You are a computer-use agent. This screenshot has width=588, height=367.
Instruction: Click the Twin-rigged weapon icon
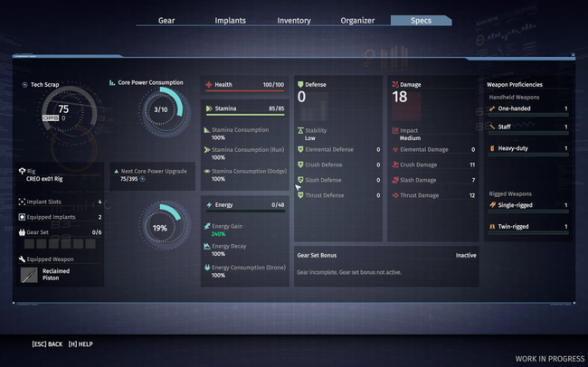click(x=492, y=226)
